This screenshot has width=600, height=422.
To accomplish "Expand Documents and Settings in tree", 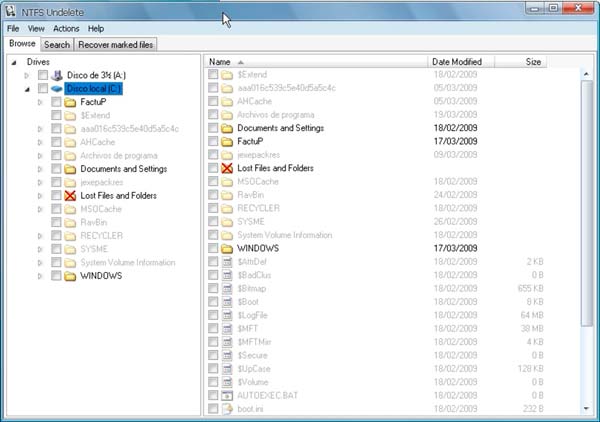I will point(40,169).
